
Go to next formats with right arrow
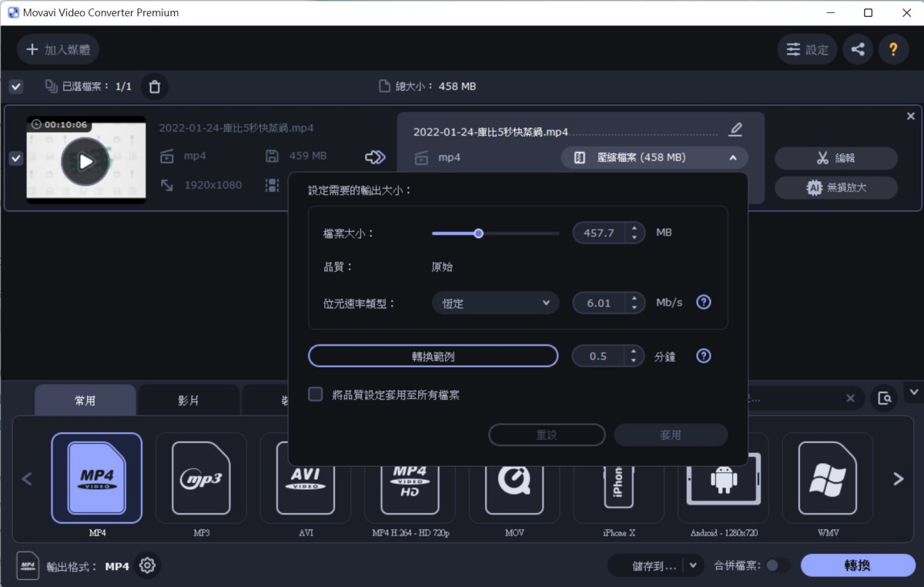[x=898, y=478]
